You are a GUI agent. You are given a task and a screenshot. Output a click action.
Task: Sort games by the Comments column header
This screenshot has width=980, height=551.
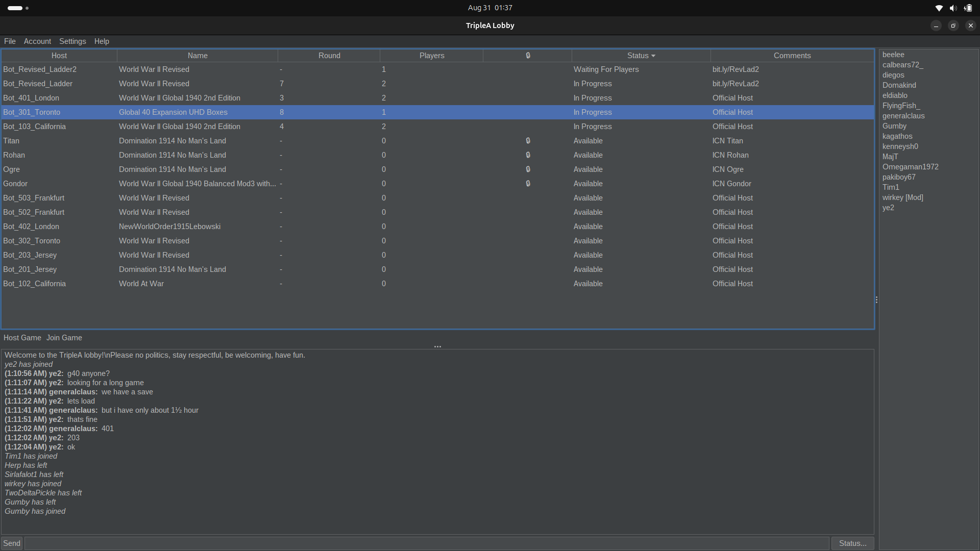(792, 56)
